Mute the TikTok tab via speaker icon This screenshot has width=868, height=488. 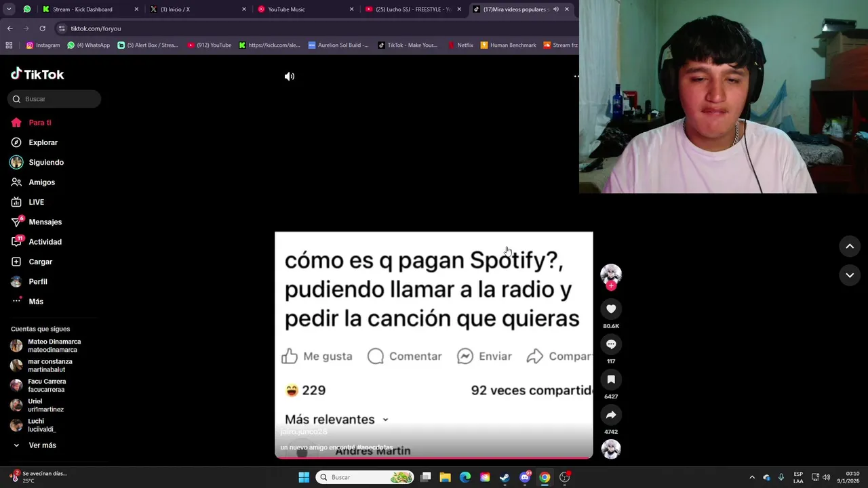click(x=555, y=9)
